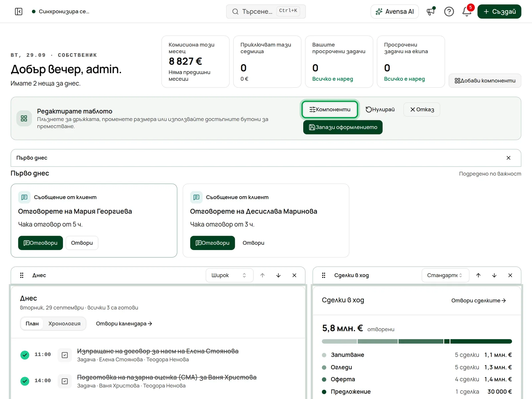Viewport: 532px width, 399px height.
Task: Click the layout grid icon in editing banner
Action: pyautogui.click(x=24, y=118)
